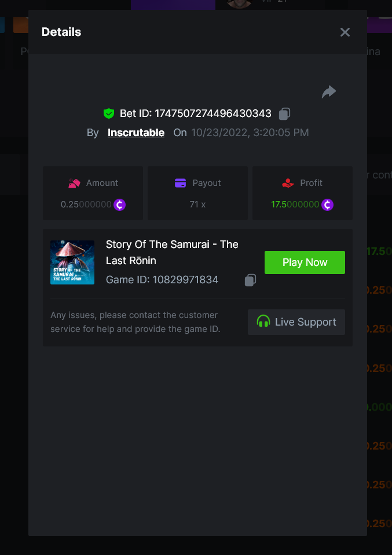Click the green verified shield icon
This screenshot has width=392, height=555.
pyautogui.click(x=109, y=114)
